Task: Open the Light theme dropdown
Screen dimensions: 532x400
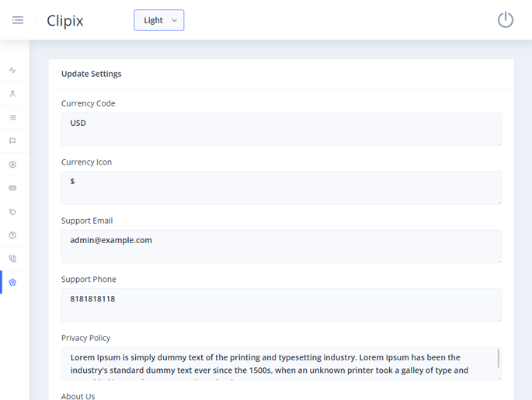Action: 159,20
